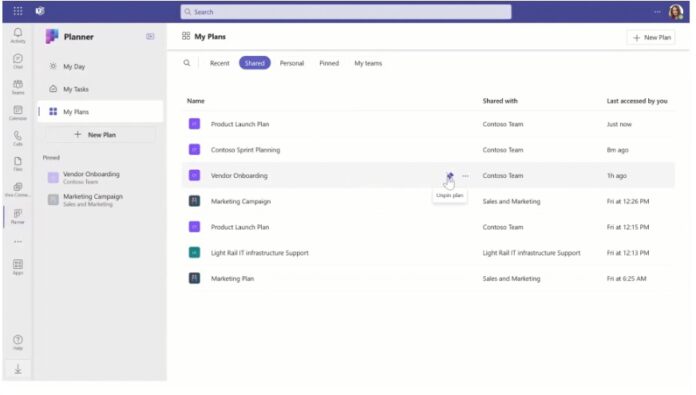Click the Teams logo icon

(40, 11)
